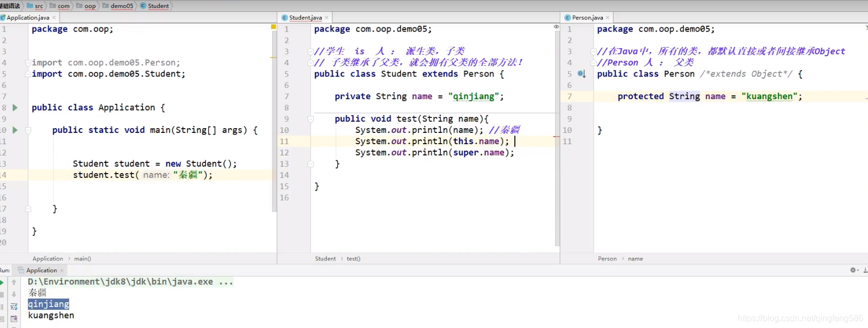Fold the test method in Student.java
Image resolution: width=868 pixels, height=328 pixels.
coord(310,119)
